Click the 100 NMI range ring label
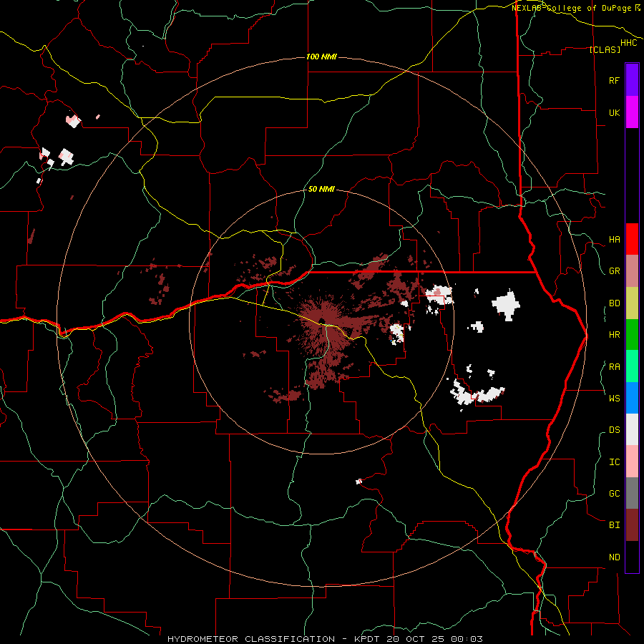Image resolution: width=644 pixels, height=644 pixels. click(x=321, y=57)
